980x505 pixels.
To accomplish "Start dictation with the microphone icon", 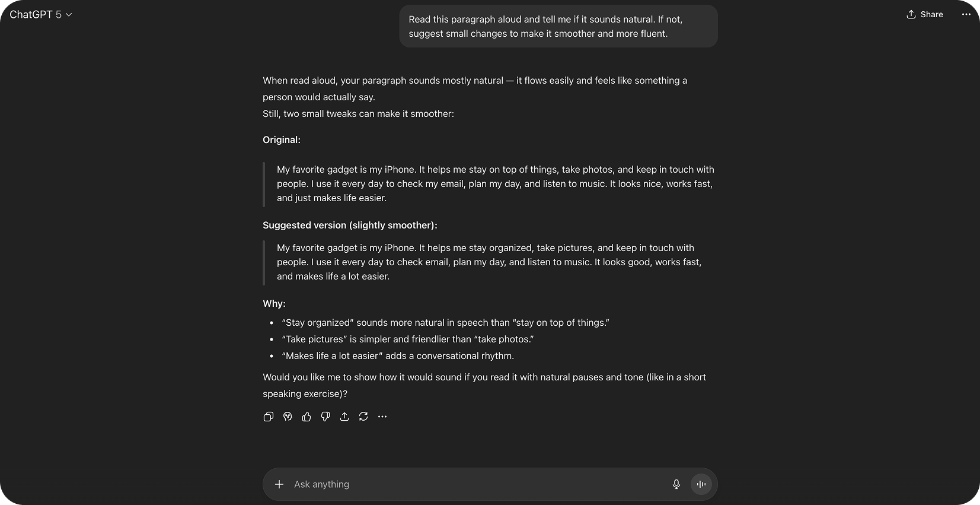I will click(x=676, y=484).
